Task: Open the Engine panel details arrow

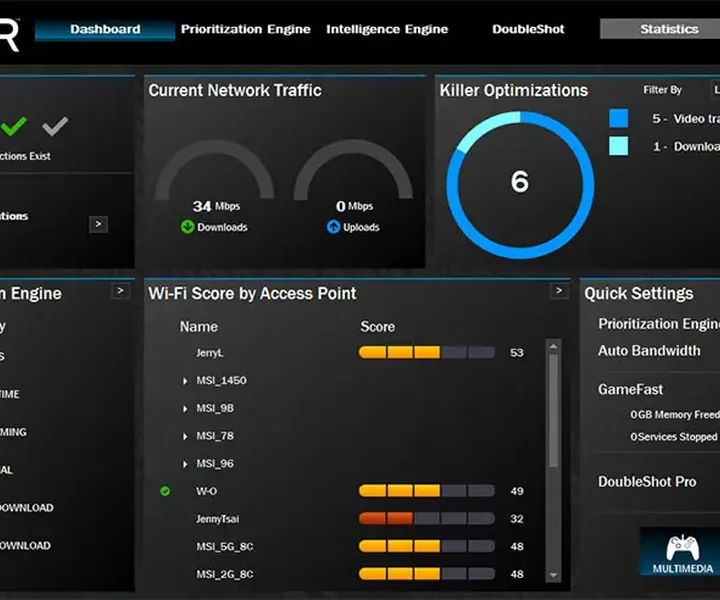Action: [x=120, y=291]
